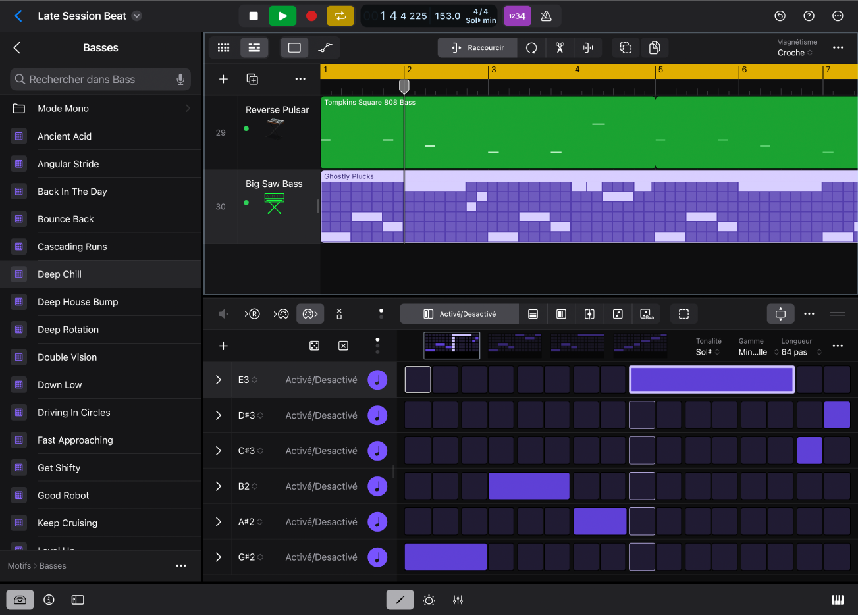Toggle the metronome
The image size is (858, 616).
coord(546,16)
